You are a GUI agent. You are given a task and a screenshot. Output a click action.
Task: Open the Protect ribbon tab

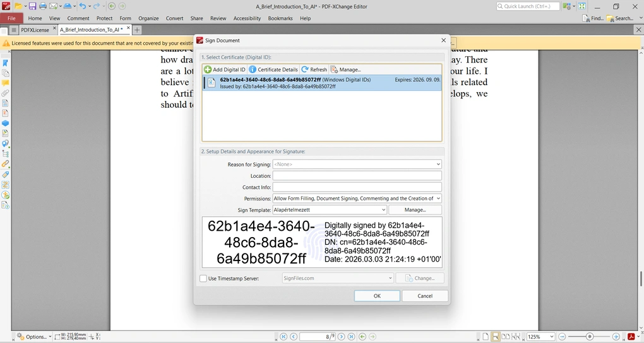point(104,18)
